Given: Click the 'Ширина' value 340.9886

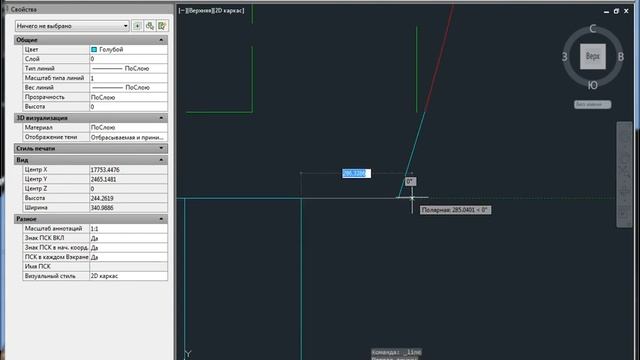Looking at the screenshot, I should tap(128, 208).
